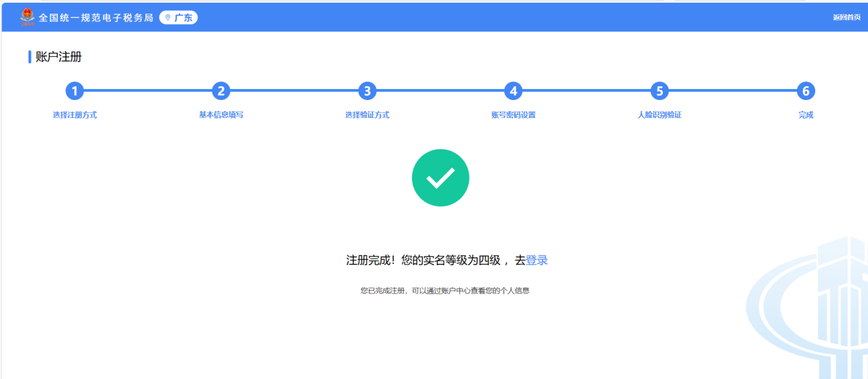Click the 登录 link to log in
The height and width of the screenshot is (379, 868).
537,260
